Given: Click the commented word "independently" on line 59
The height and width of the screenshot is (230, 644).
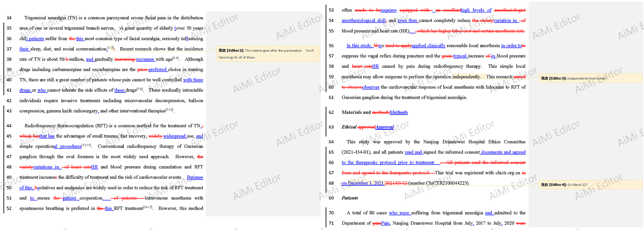Looking at the screenshot, I should (x=466, y=77).
